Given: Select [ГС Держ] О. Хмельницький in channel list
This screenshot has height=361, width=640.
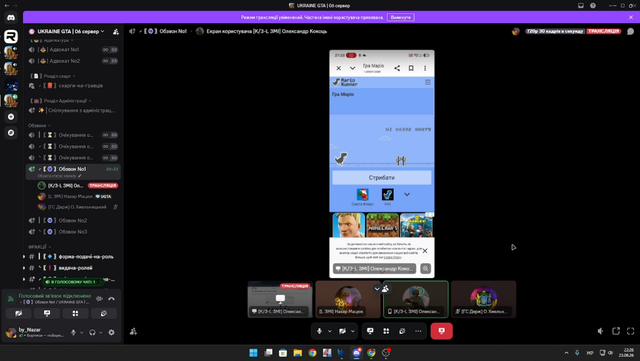Looking at the screenshot, I should click(78, 207).
